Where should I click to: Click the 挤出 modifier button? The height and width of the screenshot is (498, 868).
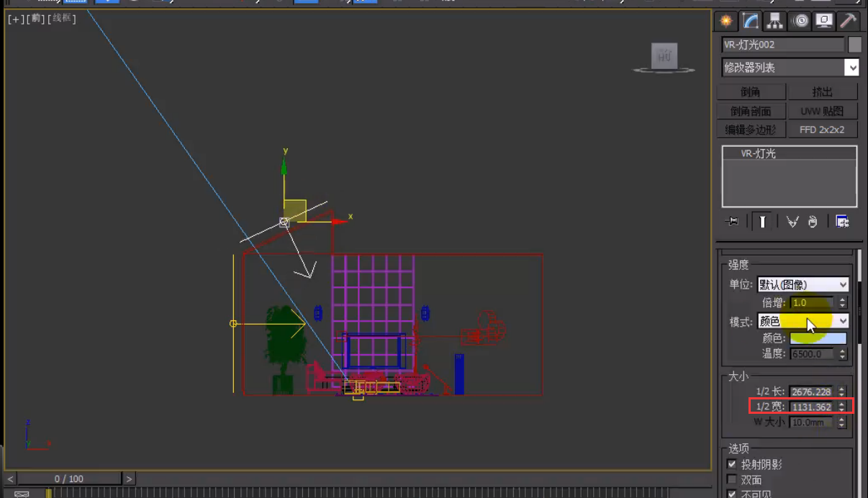pyautogui.click(x=823, y=92)
